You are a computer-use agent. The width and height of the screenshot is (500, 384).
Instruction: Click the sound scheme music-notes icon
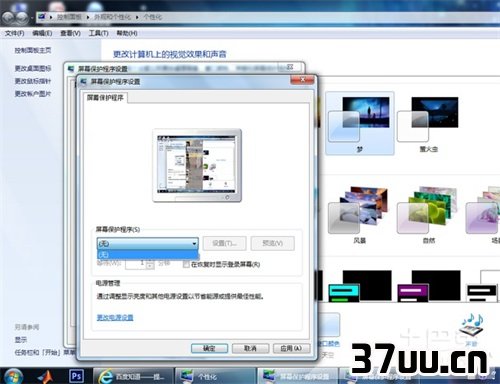pyautogui.click(x=472, y=326)
